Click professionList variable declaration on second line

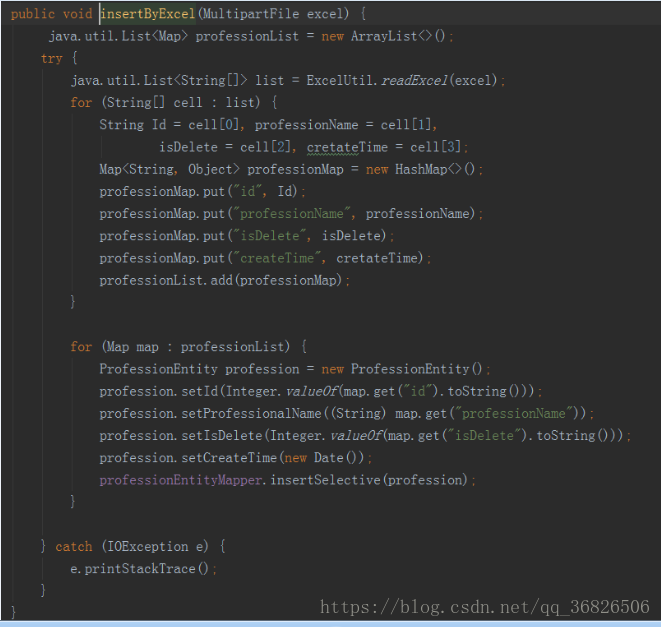pos(247,36)
